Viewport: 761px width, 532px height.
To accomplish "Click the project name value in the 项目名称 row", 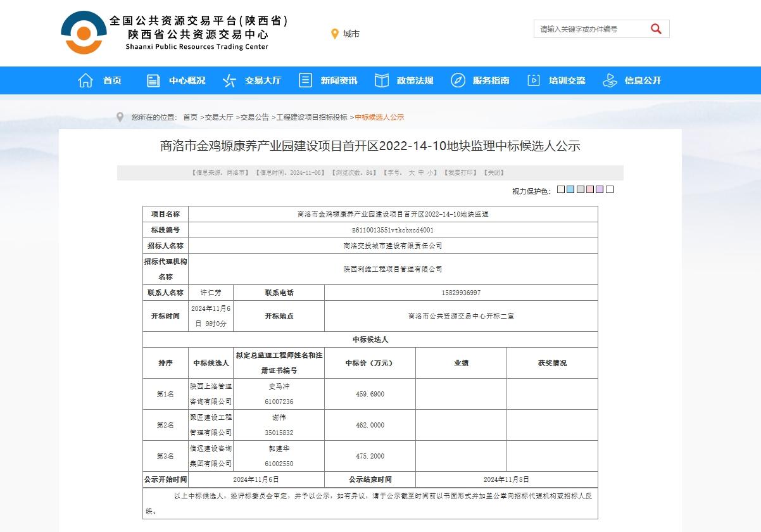I will tap(393, 214).
